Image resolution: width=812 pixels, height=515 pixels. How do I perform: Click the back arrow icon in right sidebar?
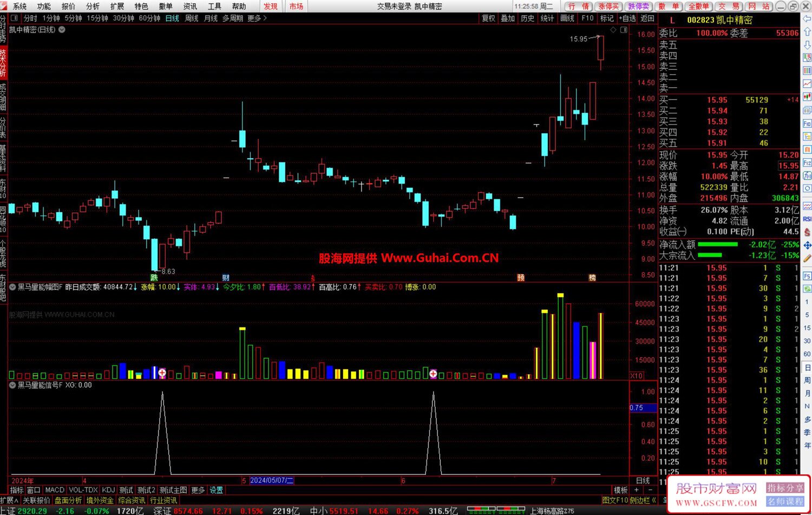[807, 18]
